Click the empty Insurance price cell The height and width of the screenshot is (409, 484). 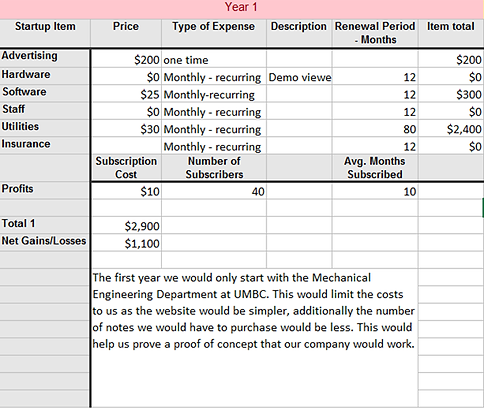126,146
